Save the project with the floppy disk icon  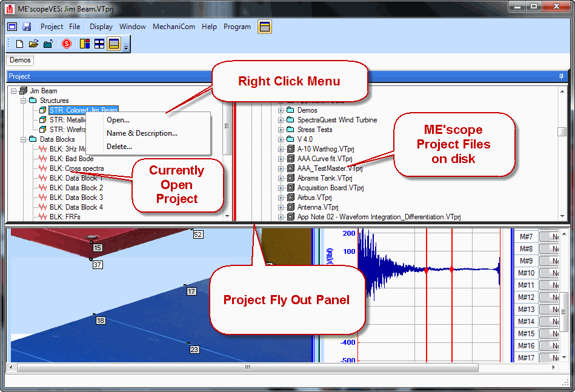27,27
